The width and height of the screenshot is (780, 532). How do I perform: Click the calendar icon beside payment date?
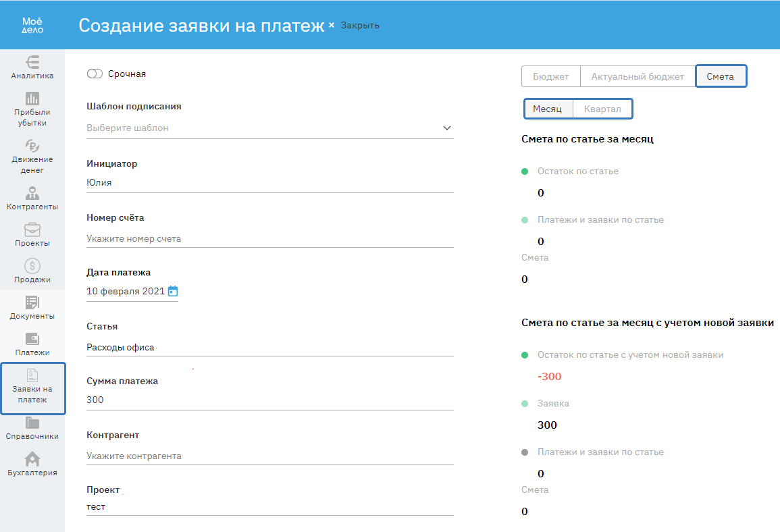point(173,292)
